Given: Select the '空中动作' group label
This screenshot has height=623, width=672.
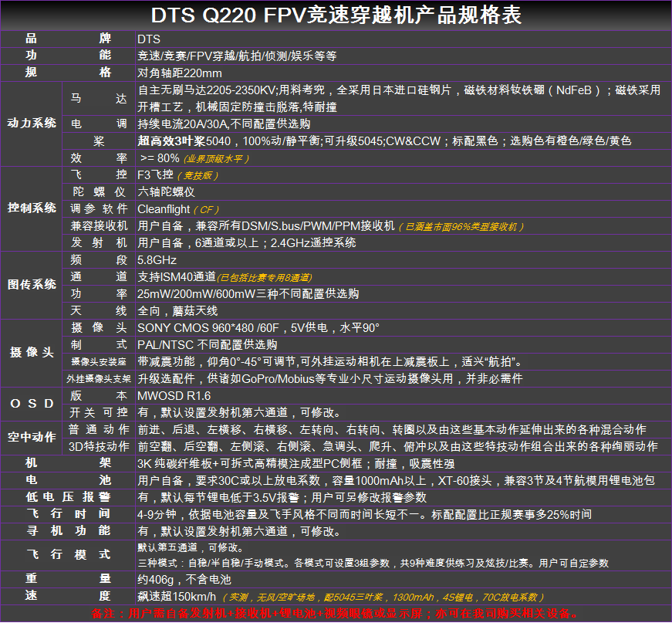Looking at the screenshot, I should [32, 438].
